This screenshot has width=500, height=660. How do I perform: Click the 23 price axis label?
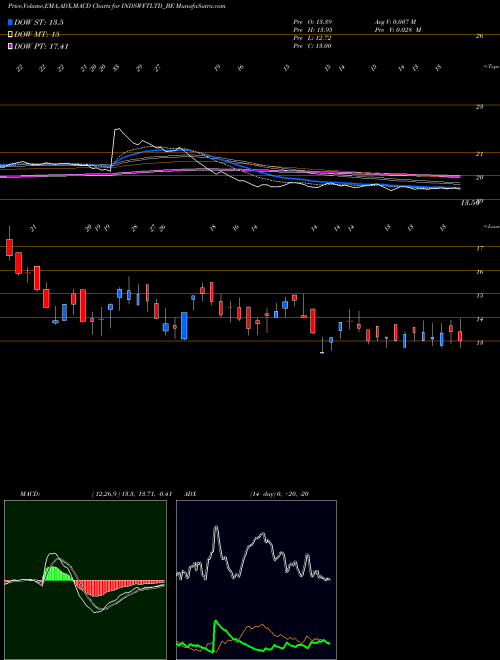tap(479, 107)
